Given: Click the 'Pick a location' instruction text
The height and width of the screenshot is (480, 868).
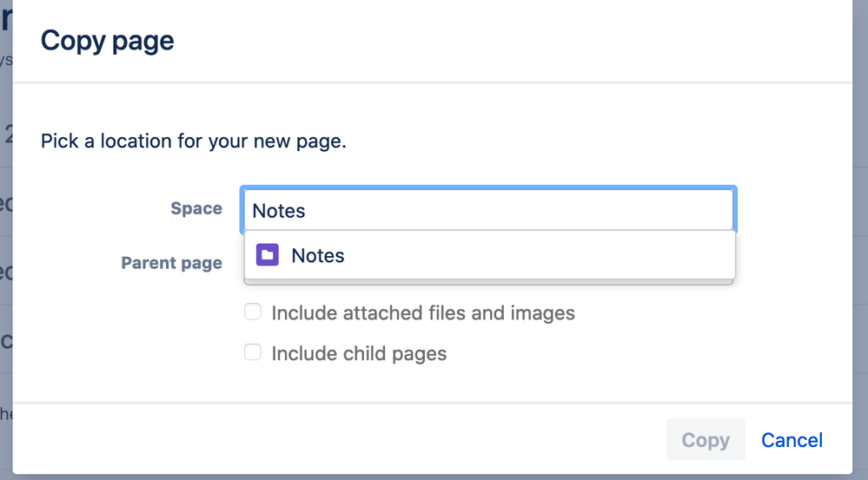Looking at the screenshot, I should 194,141.
